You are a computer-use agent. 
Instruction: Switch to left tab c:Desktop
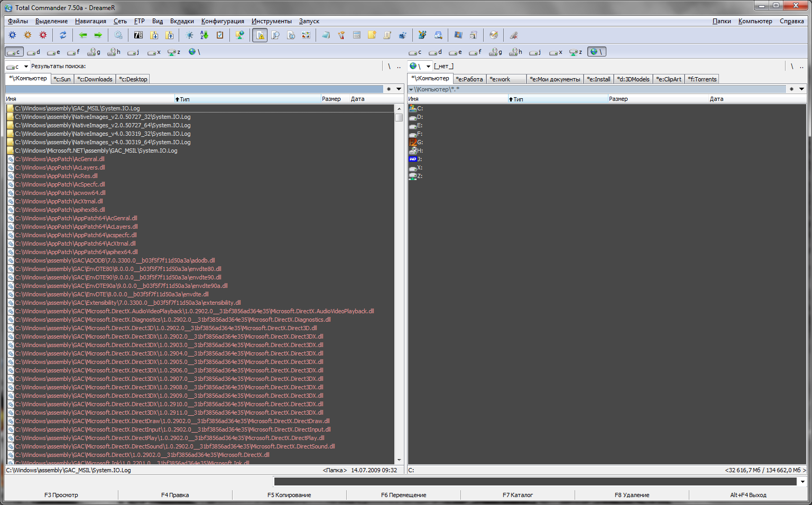pos(133,79)
